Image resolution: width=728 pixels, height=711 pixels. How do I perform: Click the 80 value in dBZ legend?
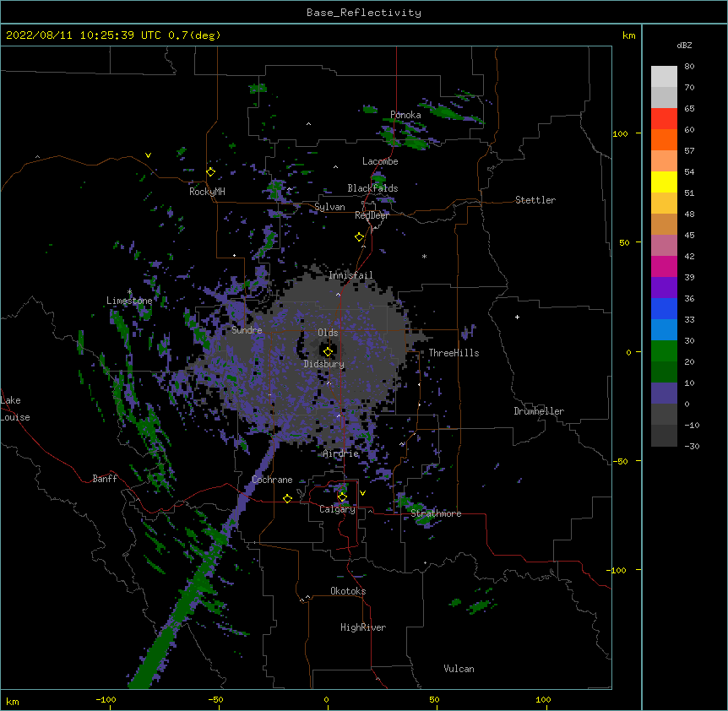tap(689, 67)
